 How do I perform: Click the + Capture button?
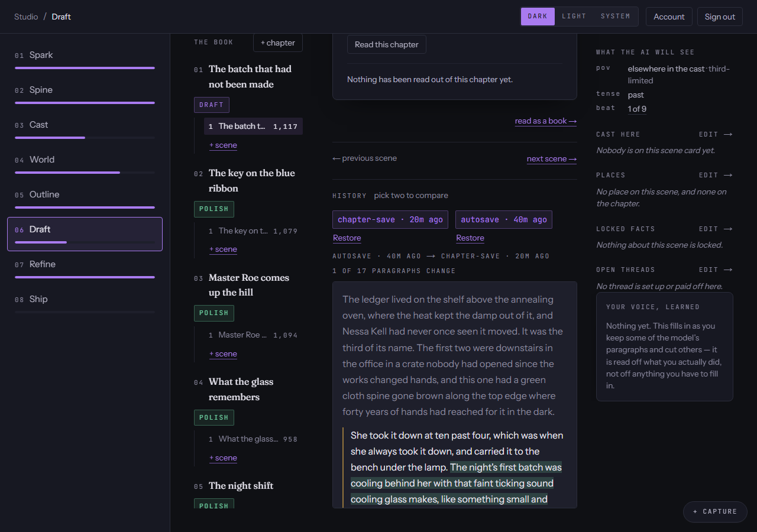pyautogui.click(x=715, y=512)
